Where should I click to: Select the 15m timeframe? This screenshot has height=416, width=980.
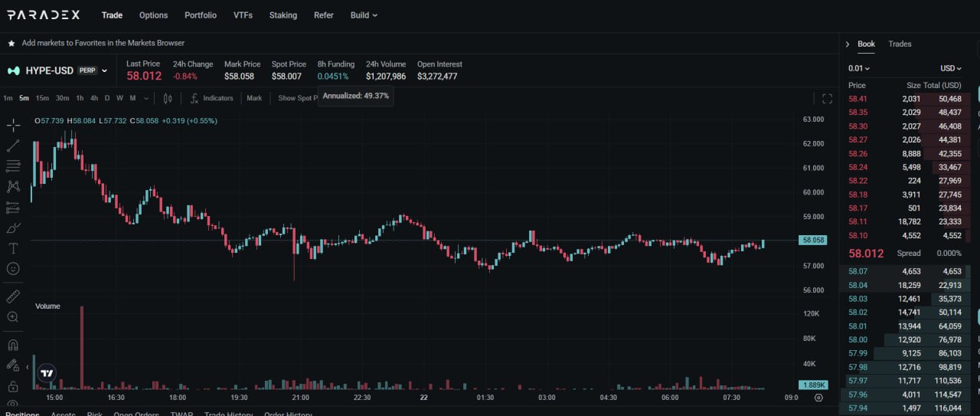[42, 98]
